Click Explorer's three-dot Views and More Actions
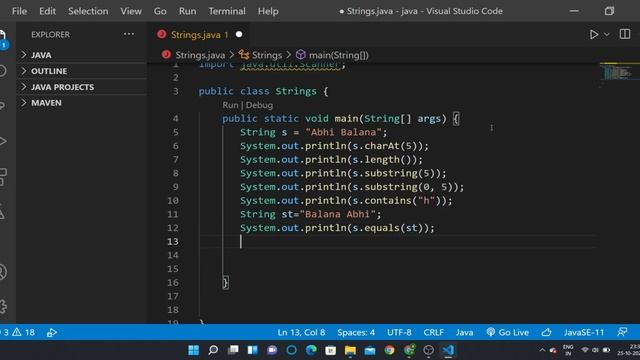This screenshot has width=640, height=360. tap(129, 34)
